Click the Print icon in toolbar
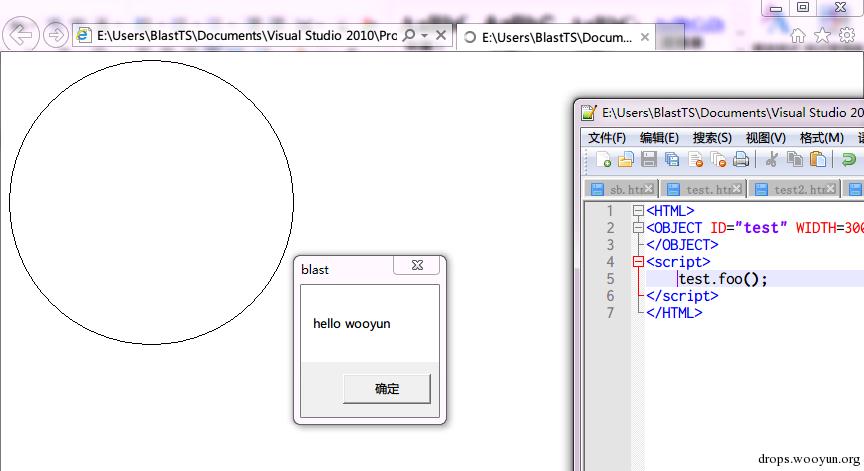 tap(741, 160)
